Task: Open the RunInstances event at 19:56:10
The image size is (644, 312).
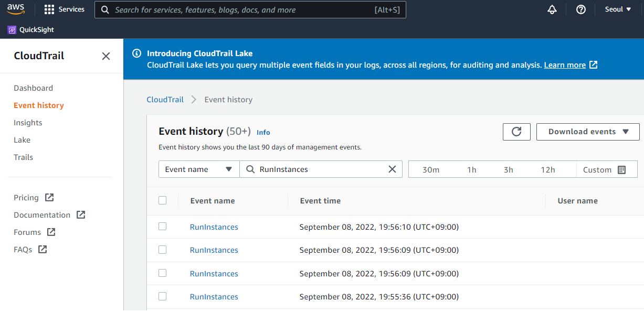Action: pos(214,227)
